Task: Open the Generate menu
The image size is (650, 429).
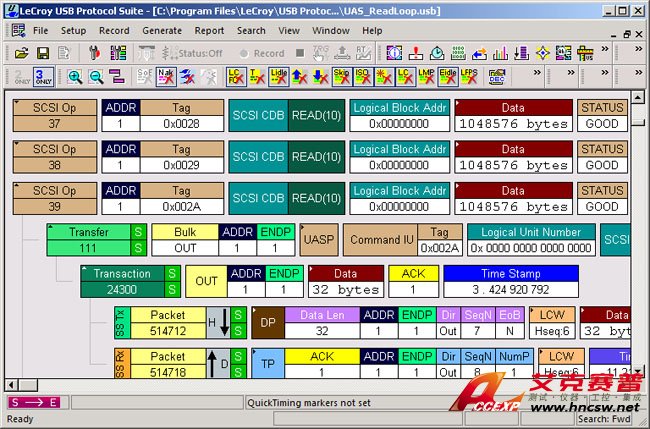Action: point(161,31)
